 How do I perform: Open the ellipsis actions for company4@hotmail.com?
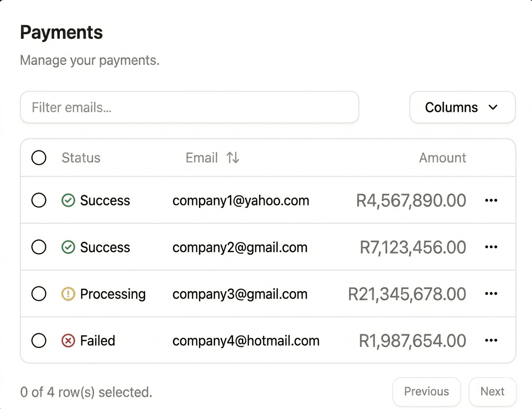[491, 340]
